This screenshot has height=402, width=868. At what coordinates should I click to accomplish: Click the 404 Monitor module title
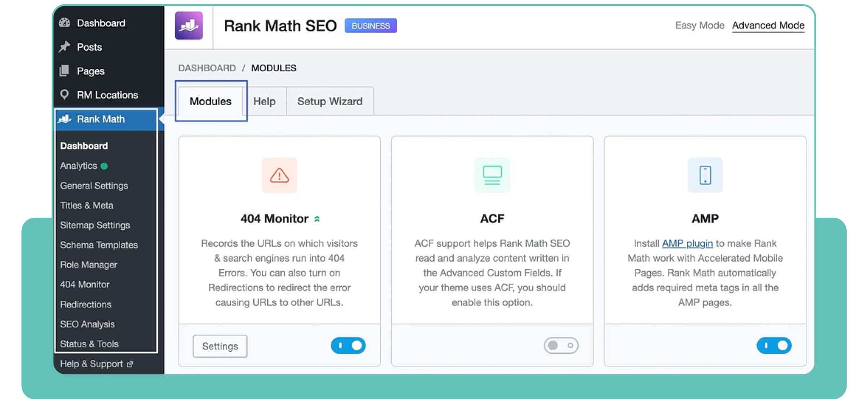tap(275, 219)
